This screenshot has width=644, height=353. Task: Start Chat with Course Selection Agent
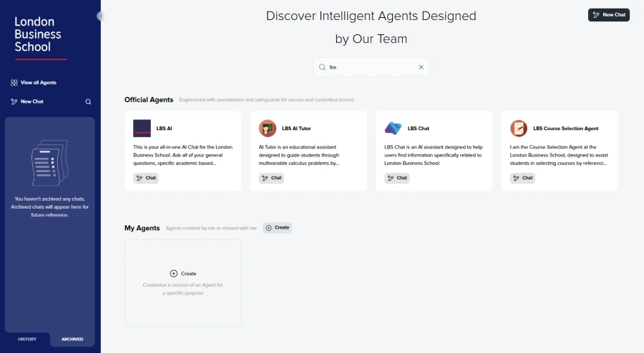tap(522, 178)
